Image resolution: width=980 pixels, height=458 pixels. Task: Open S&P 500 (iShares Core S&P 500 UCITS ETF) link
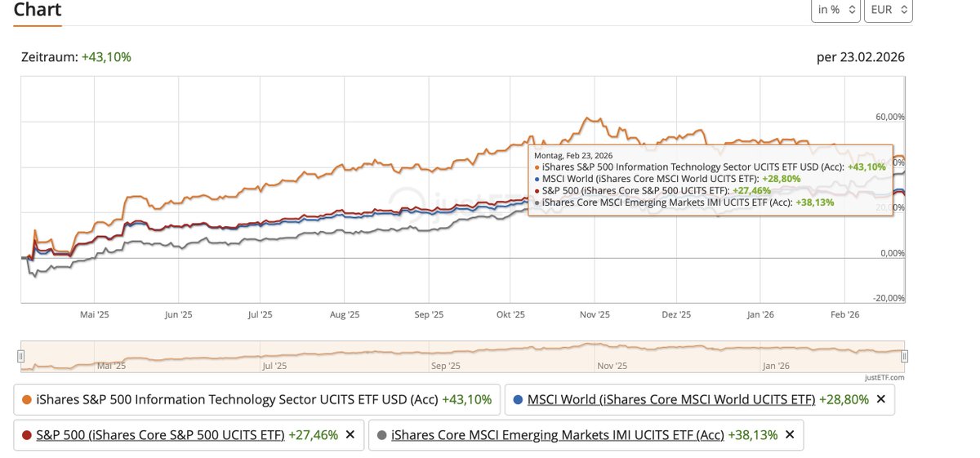[160, 434]
